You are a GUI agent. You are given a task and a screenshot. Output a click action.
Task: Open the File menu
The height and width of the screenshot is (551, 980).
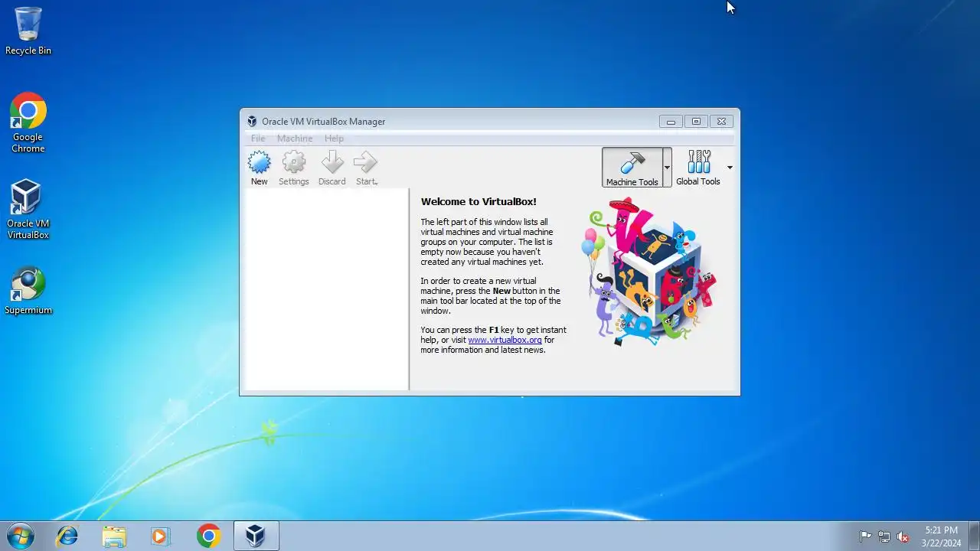point(258,139)
